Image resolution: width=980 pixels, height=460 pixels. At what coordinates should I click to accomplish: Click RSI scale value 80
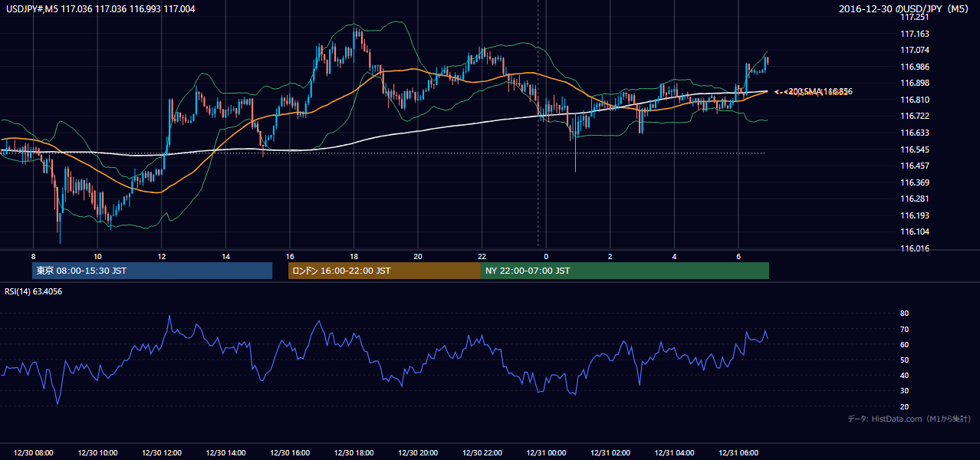click(x=905, y=314)
